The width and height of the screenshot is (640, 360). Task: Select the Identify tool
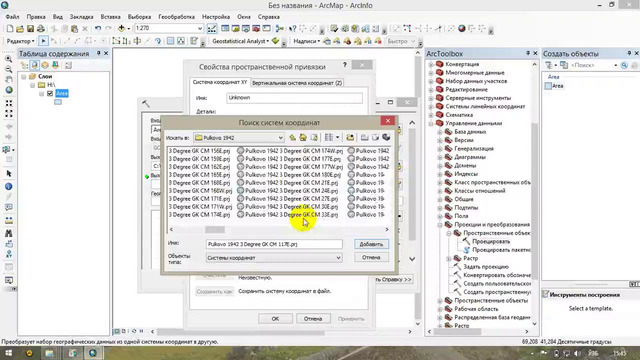click(9, 187)
